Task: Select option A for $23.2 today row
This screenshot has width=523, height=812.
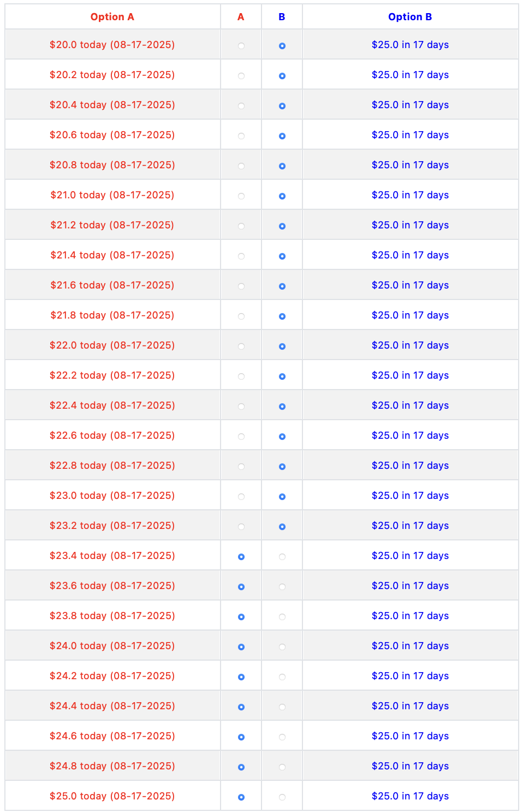Action: 241,527
